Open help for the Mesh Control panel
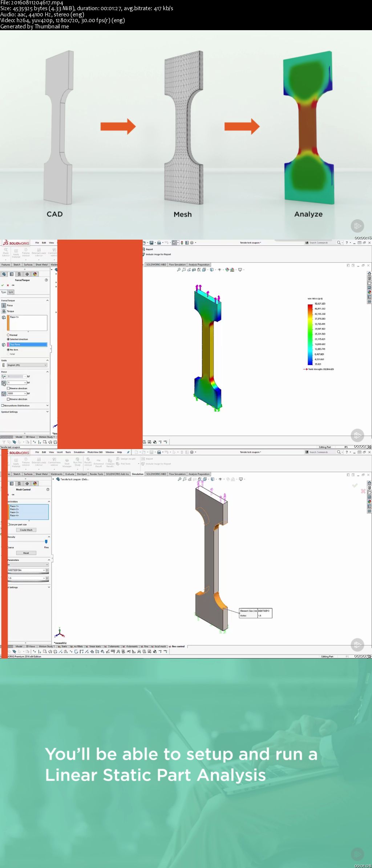 (48, 489)
